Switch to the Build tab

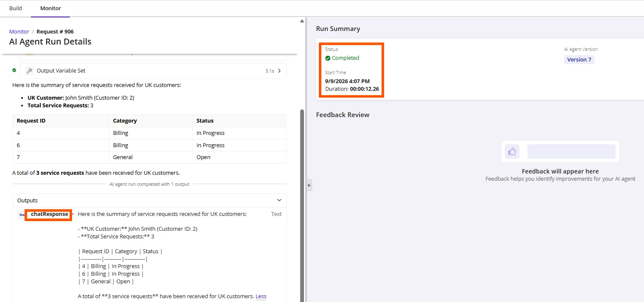[16, 8]
